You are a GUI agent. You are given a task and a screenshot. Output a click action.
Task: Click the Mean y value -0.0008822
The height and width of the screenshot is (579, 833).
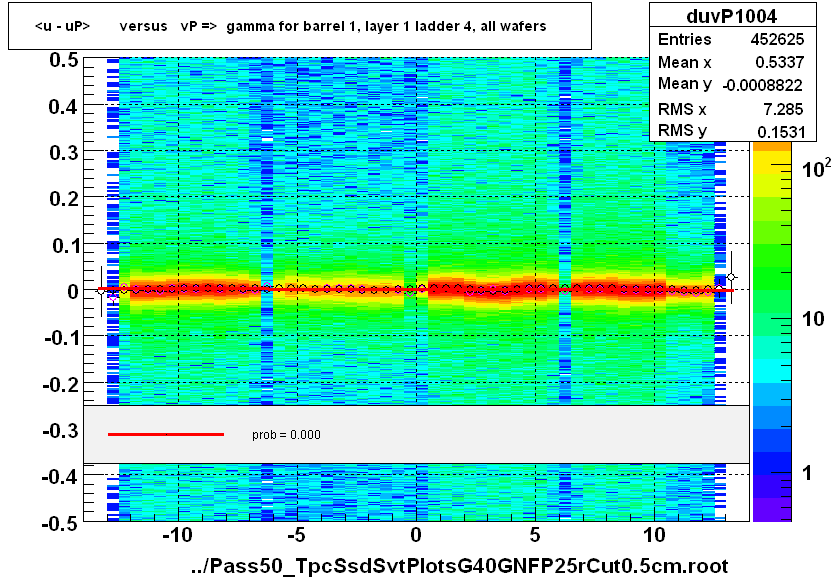click(x=762, y=85)
